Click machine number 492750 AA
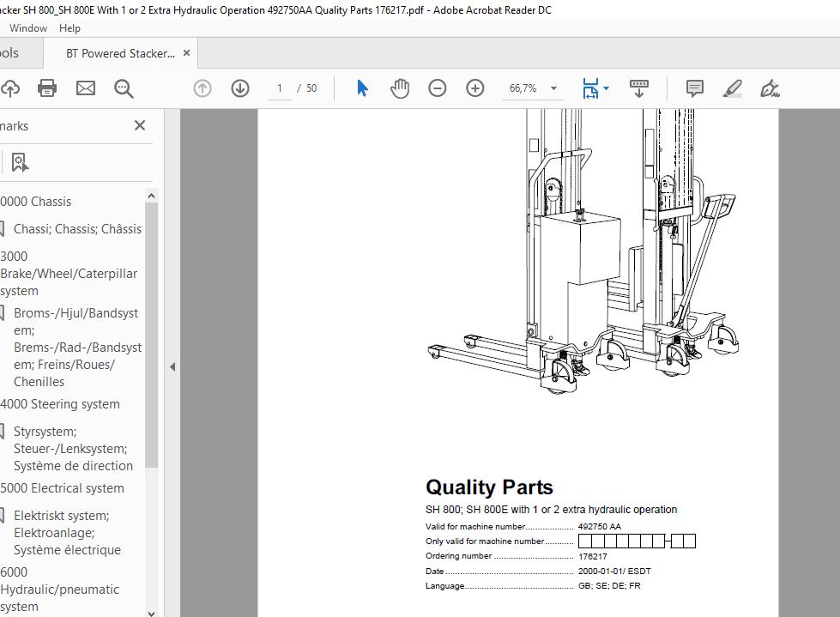The height and width of the screenshot is (617, 840). point(600,527)
